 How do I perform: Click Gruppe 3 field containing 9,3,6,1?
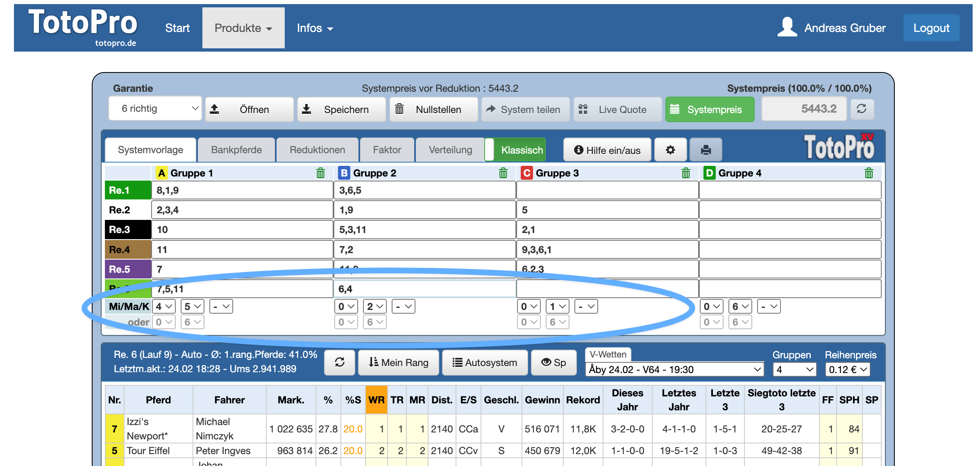tap(607, 249)
